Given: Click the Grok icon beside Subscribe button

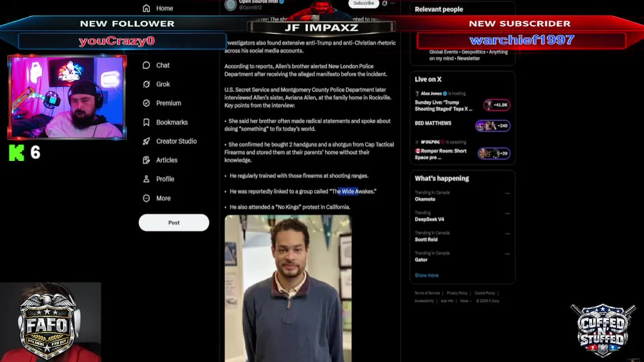Looking at the screenshot, I should tap(384, 3).
